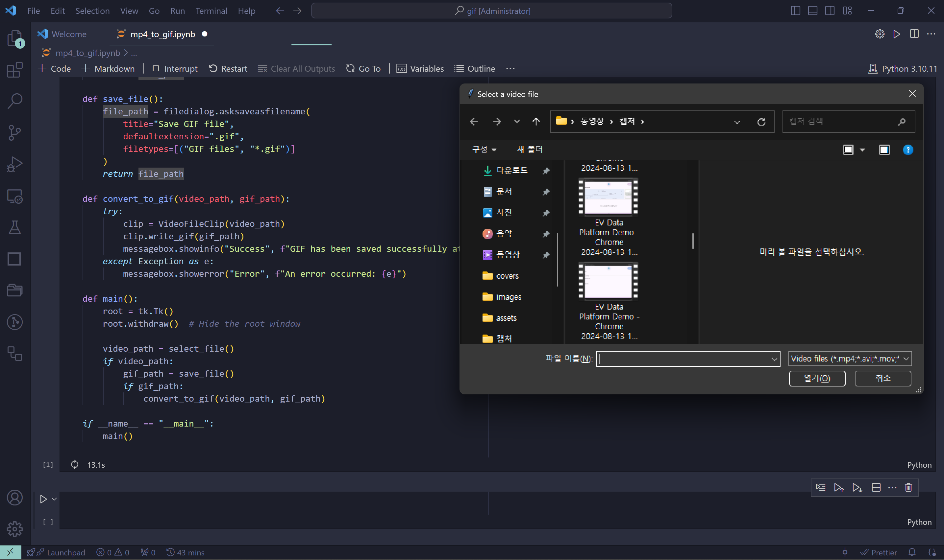Click Restart kernel button
This screenshot has width=944, height=560.
pos(228,69)
